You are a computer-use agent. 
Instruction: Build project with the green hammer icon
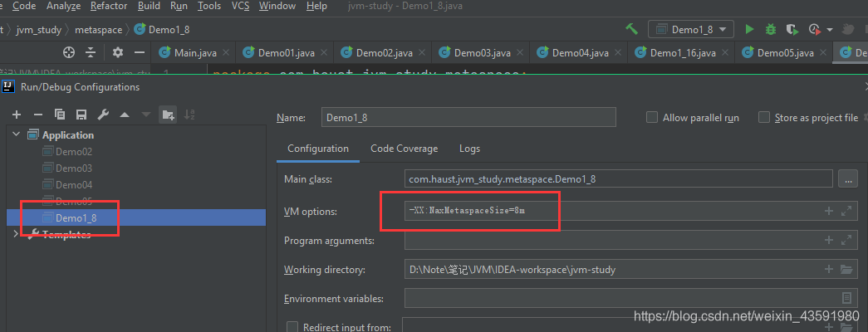point(631,29)
